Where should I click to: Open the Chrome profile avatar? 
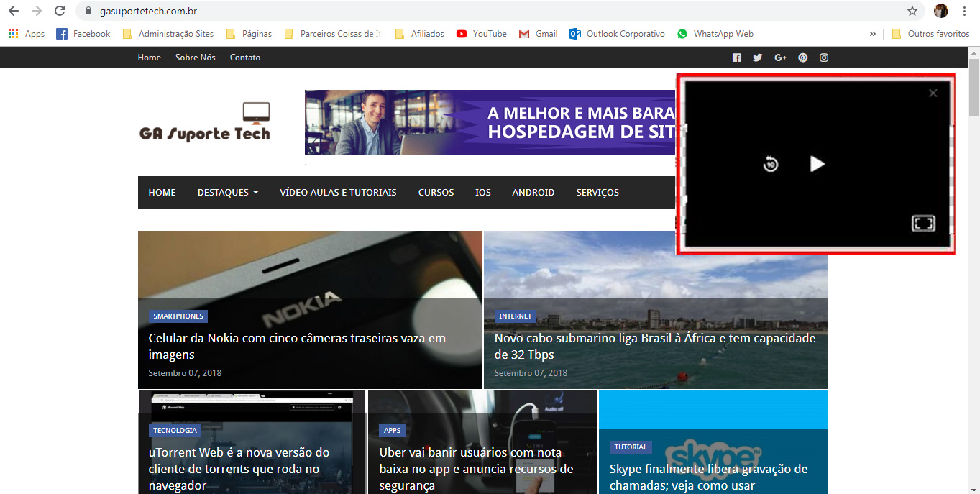click(941, 11)
